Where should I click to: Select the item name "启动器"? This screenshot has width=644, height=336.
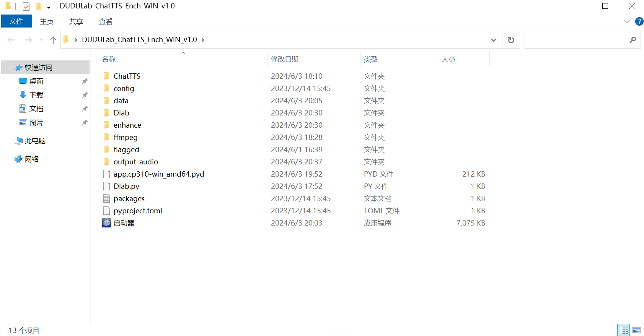tap(124, 223)
